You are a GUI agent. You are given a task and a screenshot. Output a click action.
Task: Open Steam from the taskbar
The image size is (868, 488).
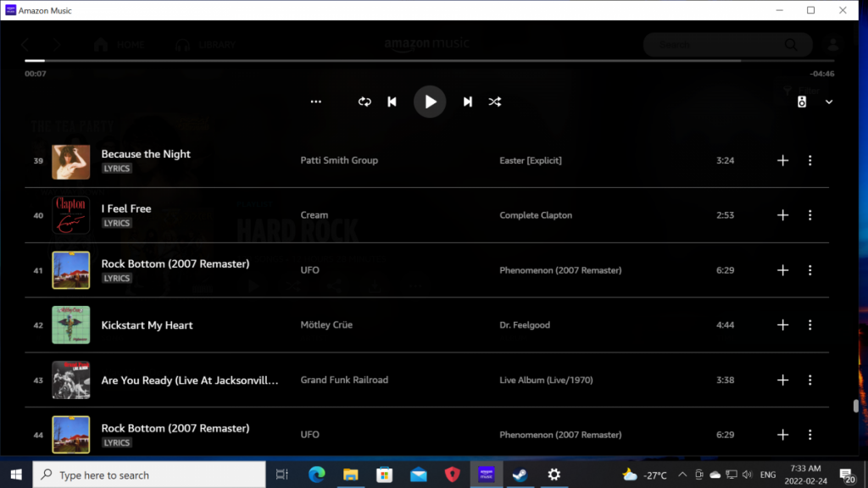(x=520, y=474)
